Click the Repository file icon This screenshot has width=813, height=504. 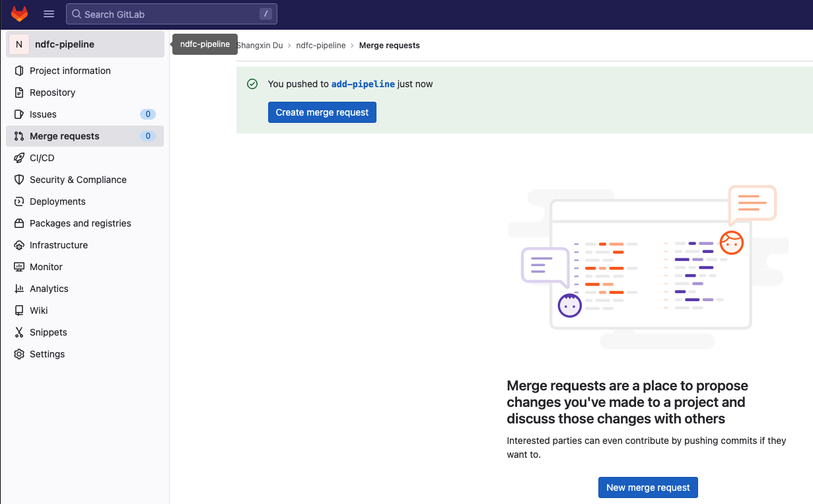pyautogui.click(x=18, y=92)
